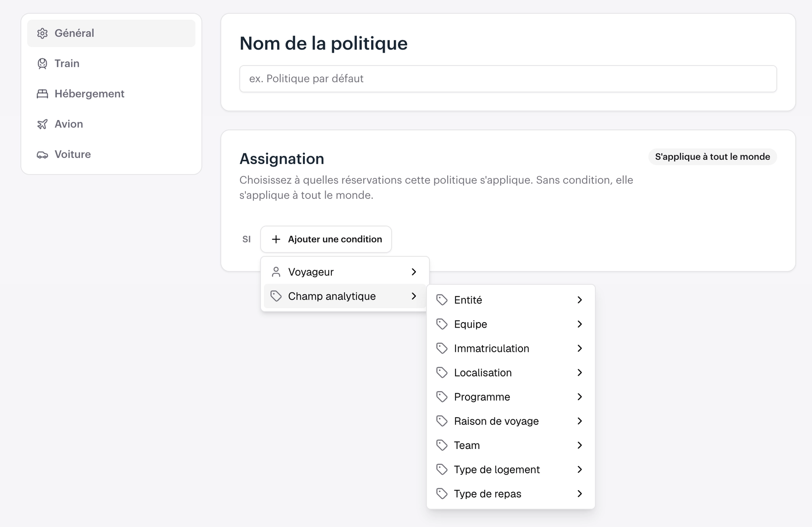
Task: Expand the Voyageur submenu chevron
Action: pyautogui.click(x=414, y=272)
